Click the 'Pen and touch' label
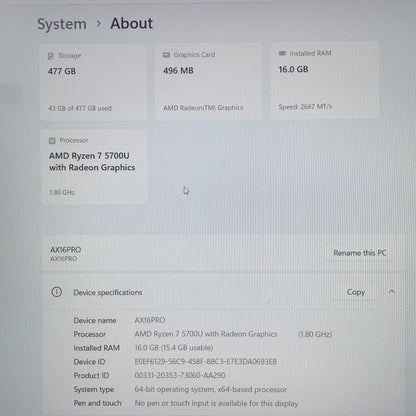The height and width of the screenshot is (416, 416). tap(97, 403)
